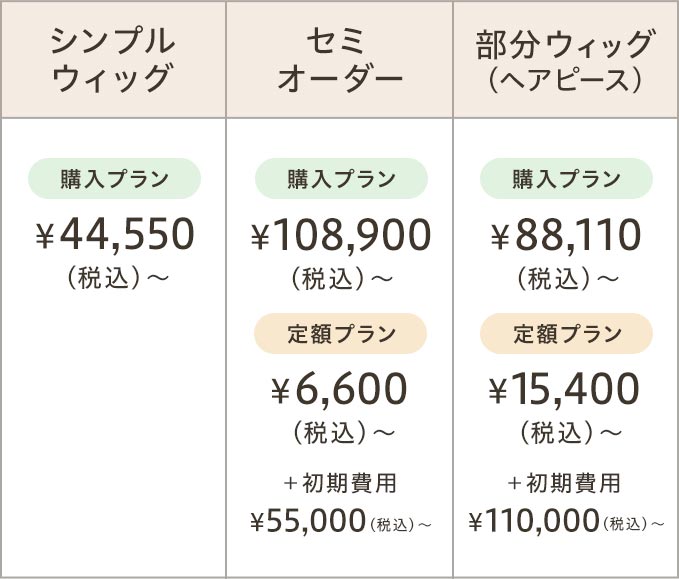Viewport: 679px width, 579px height.
Task: Click the ¥88,110 price
Action: 566,235
